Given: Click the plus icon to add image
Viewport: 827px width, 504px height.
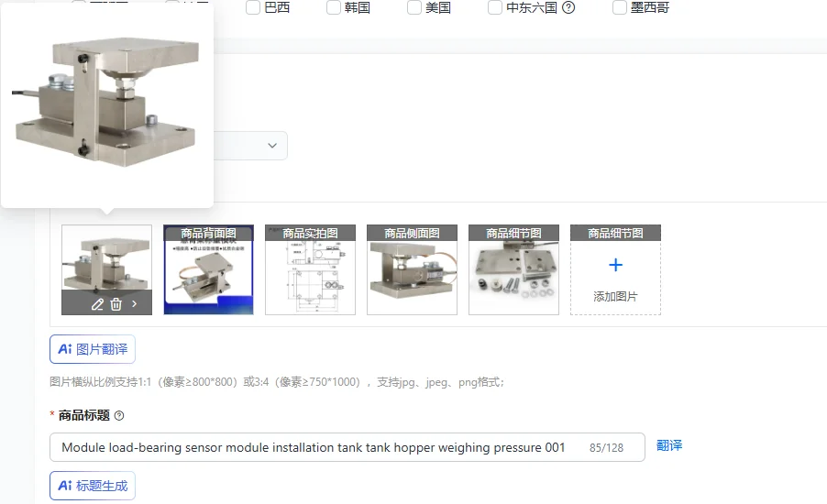Looking at the screenshot, I should (x=615, y=265).
